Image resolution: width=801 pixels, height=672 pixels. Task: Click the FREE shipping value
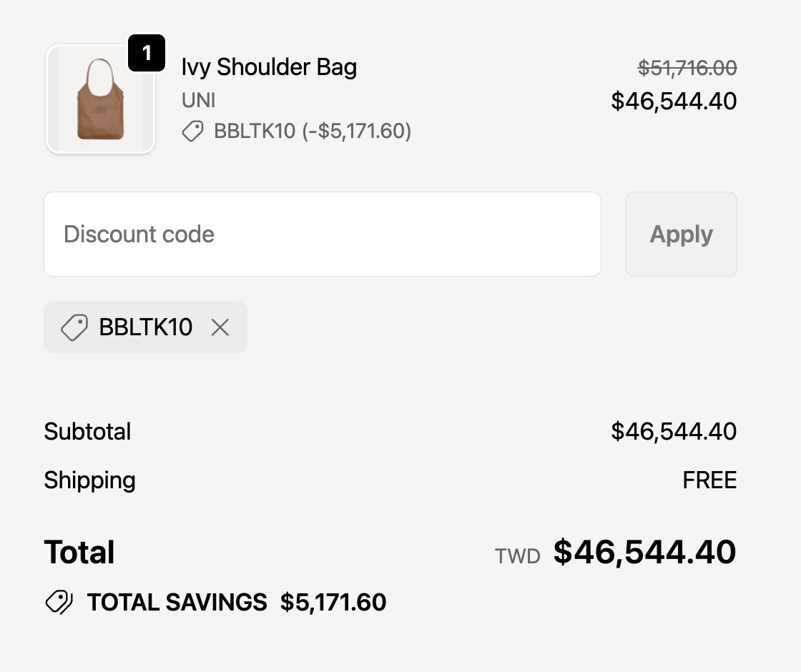tap(709, 480)
